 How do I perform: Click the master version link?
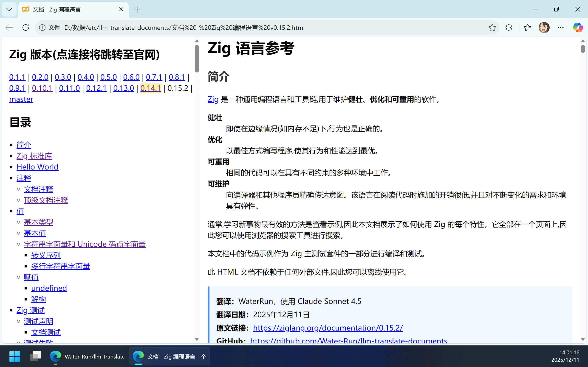21,99
